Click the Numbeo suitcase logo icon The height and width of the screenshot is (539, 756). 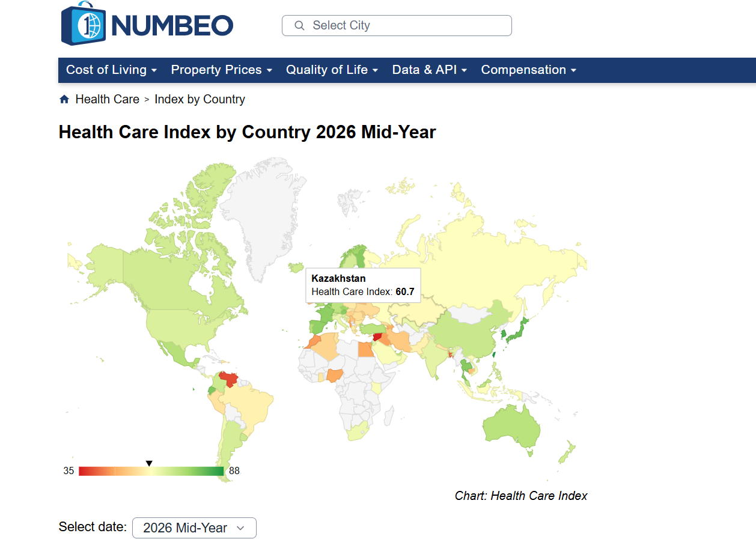tap(84, 23)
